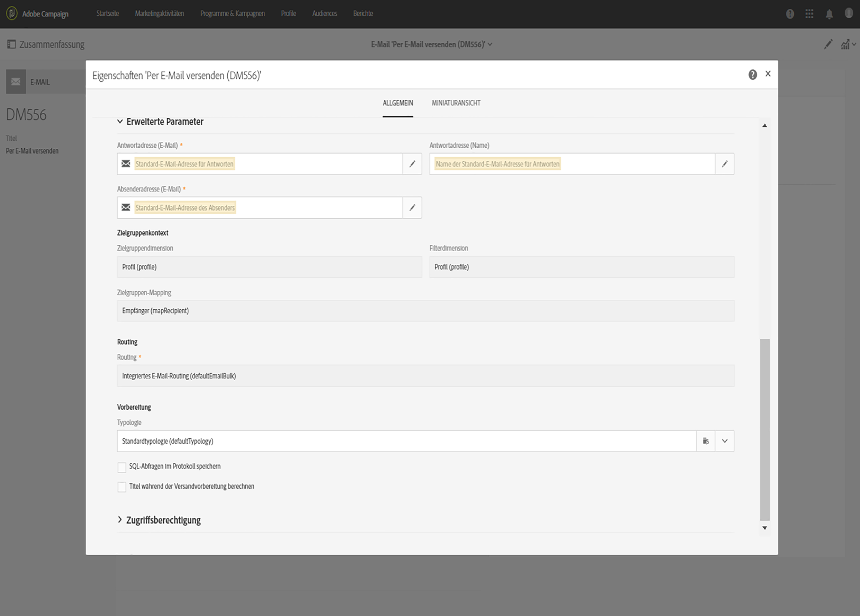Screen dimensions: 860x616
Task: Open the Typologie dropdown arrow
Action: point(724,441)
